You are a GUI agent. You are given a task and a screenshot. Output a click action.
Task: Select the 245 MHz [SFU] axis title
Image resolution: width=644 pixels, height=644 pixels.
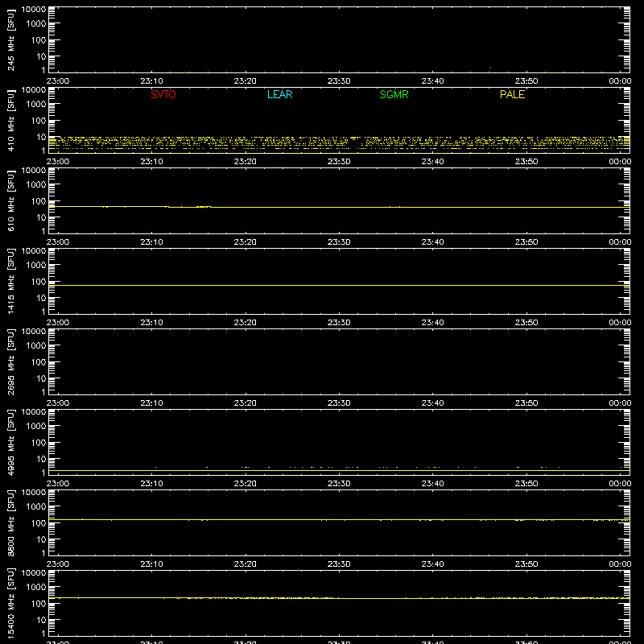tap(10, 40)
